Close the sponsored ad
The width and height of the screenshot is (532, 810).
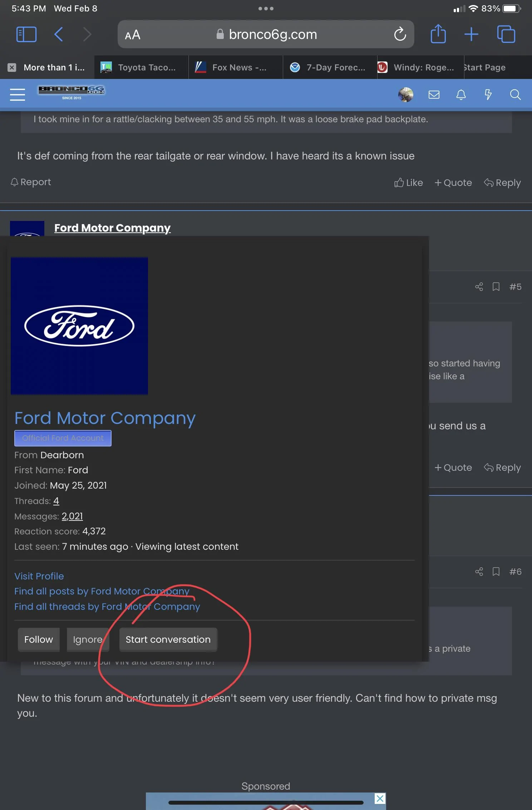380,798
